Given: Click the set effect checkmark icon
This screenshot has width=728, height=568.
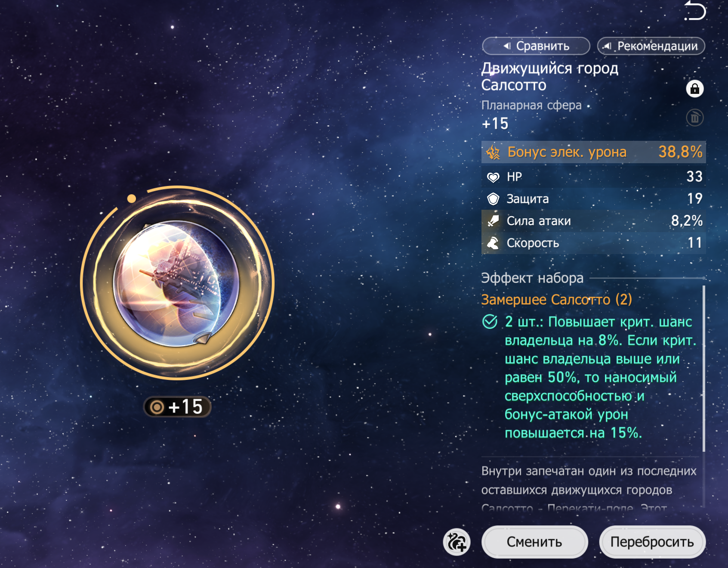Looking at the screenshot, I should [x=490, y=322].
